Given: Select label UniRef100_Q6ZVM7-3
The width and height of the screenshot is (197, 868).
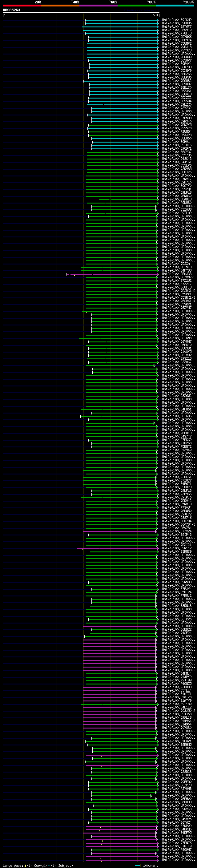Looking at the screenshot, I should click(x=179, y=277).
